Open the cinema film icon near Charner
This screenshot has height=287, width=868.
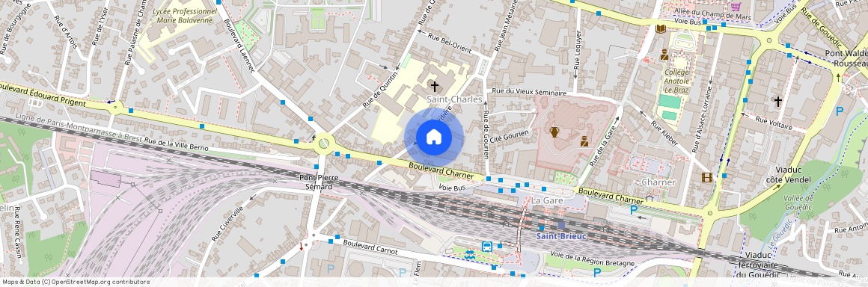click(706, 177)
